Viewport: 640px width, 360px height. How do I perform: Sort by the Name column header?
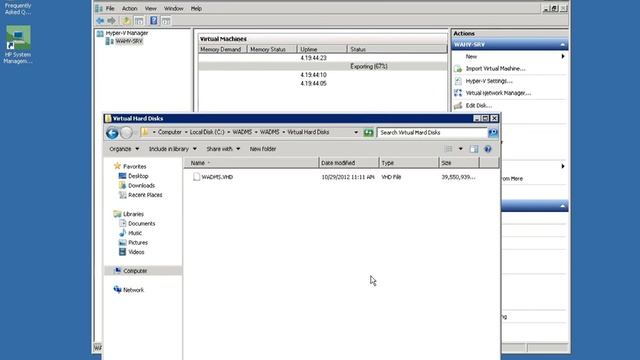click(251, 163)
